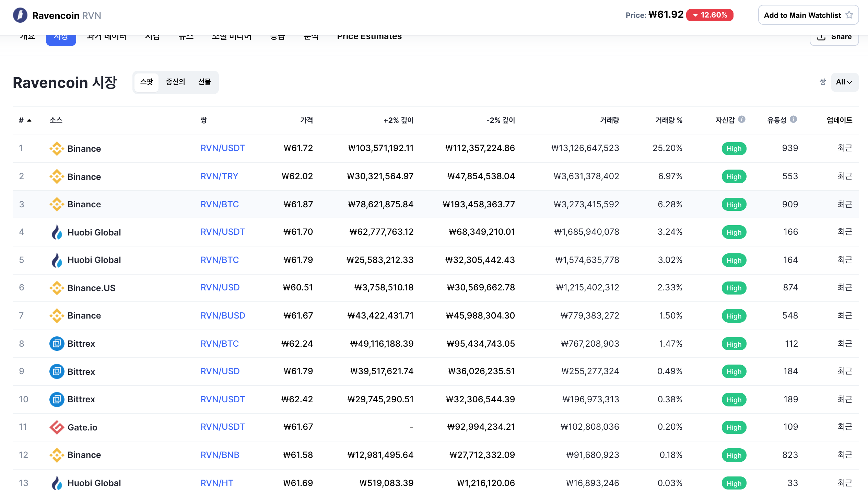This screenshot has height=495, width=868.
Task: Click the Huobi Global flame icon in row 13
Action: pyautogui.click(x=57, y=483)
